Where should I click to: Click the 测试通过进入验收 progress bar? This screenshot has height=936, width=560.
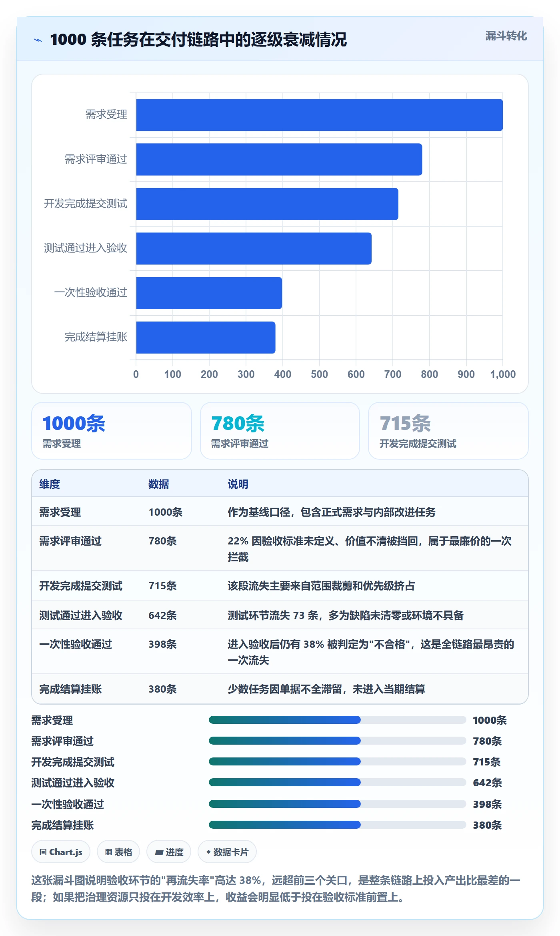tap(337, 782)
